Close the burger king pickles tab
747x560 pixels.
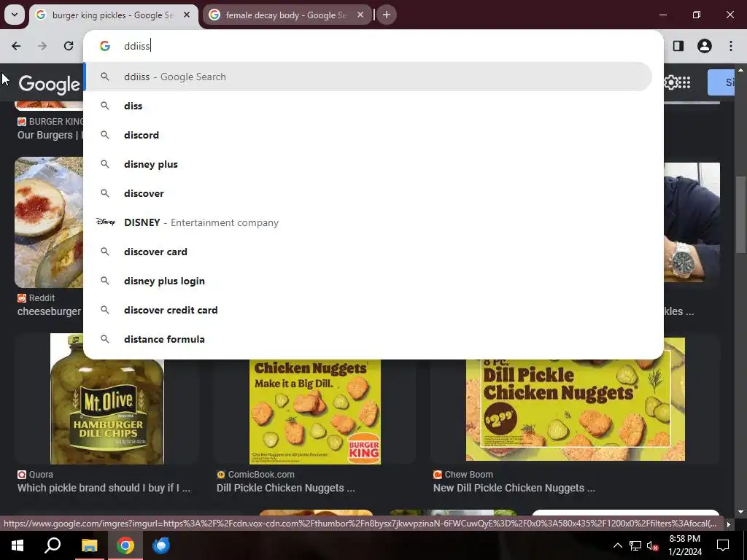point(187,15)
